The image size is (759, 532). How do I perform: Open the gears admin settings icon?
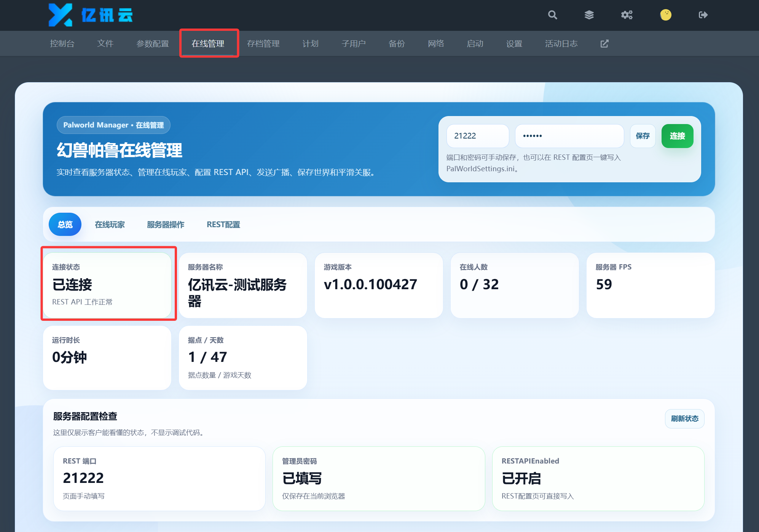click(627, 15)
